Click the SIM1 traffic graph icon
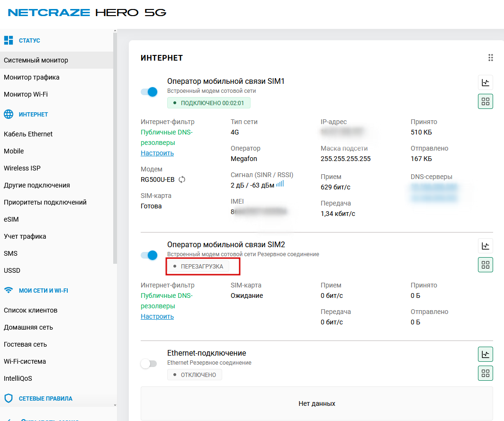 pos(485,82)
